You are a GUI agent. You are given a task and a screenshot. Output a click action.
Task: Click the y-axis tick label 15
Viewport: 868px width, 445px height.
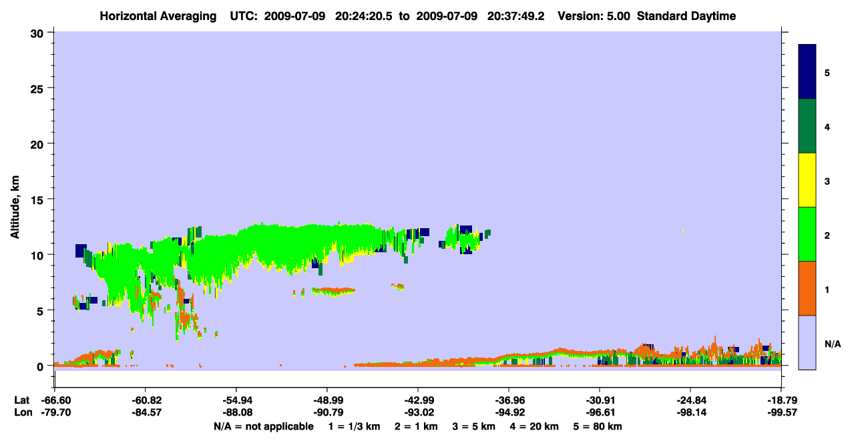pyautogui.click(x=39, y=199)
